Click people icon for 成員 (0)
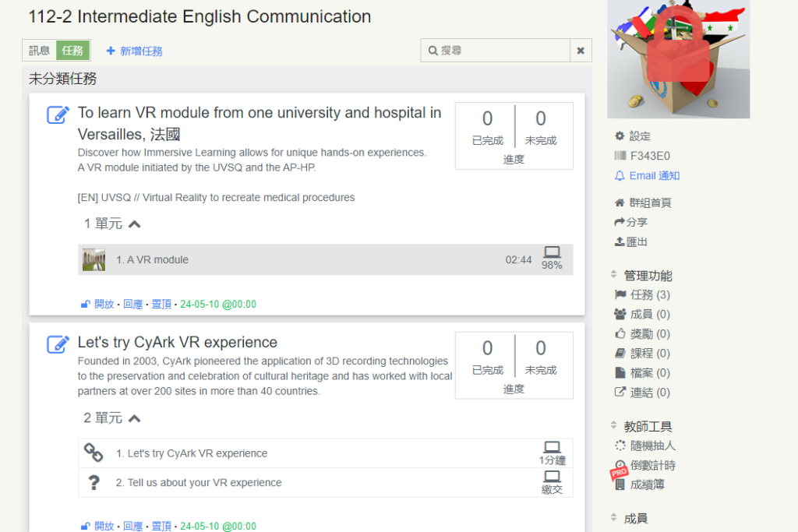 click(620, 315)
